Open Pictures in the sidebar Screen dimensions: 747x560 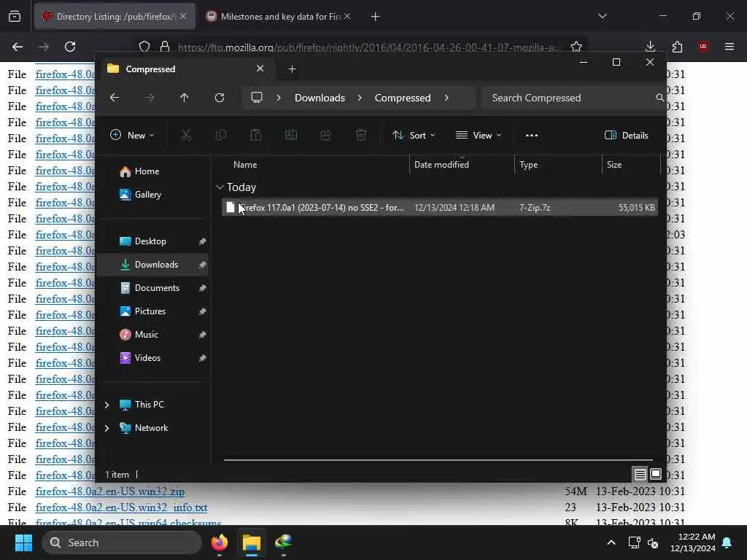[x=153, y=311]
